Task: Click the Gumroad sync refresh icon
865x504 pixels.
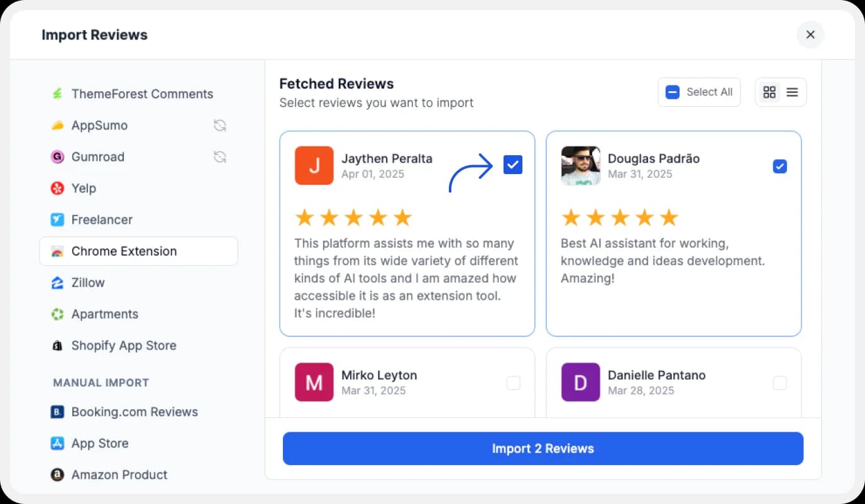Action: tap(219, 156)
